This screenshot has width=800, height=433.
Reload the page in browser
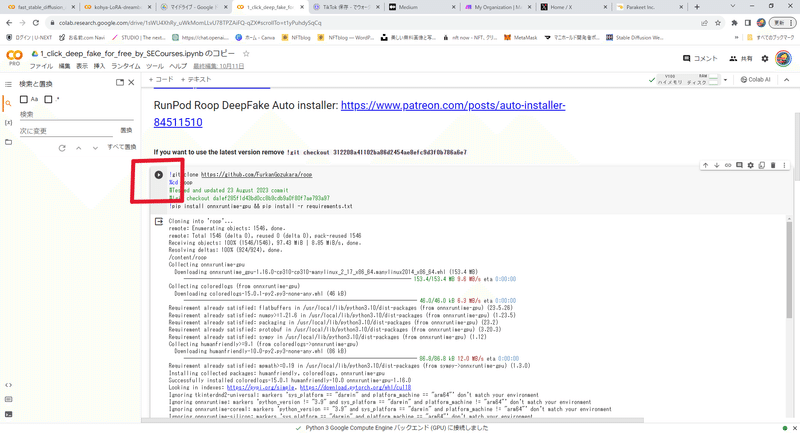pyautogui.click(x=36, y=23)
